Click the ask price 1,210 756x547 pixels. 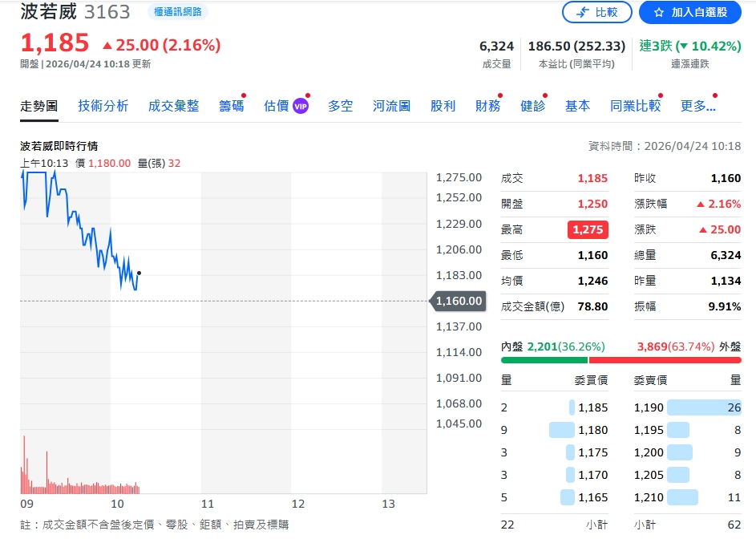[649, 497]
